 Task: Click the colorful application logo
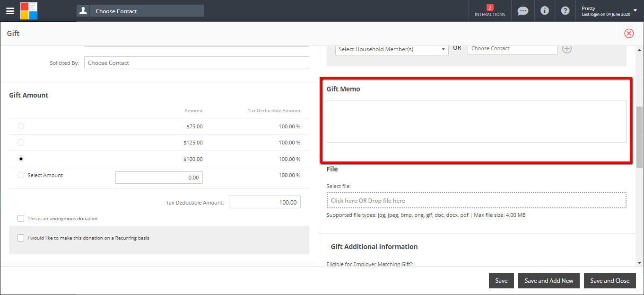(x=29, y=11)
